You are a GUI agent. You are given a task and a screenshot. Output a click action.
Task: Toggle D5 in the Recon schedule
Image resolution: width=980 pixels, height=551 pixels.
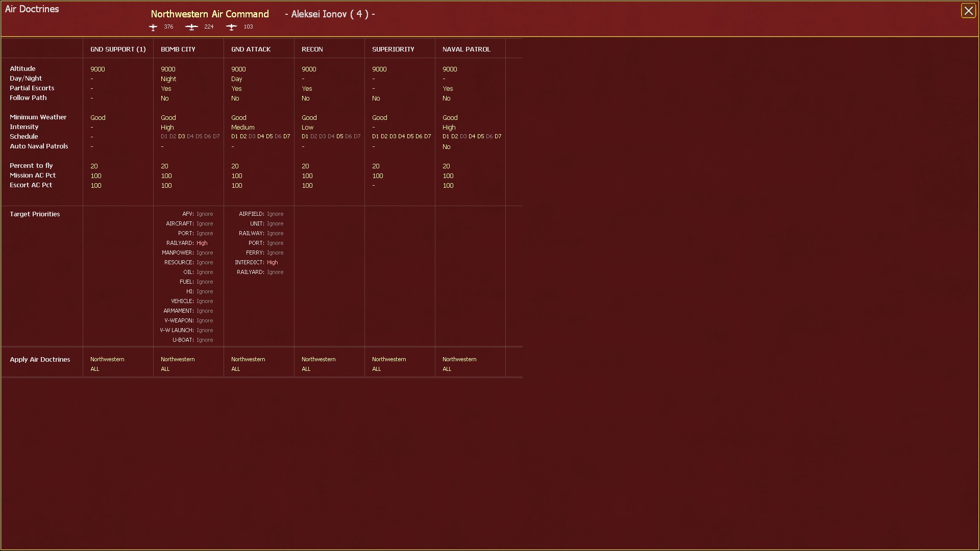[x=339, y=136]
